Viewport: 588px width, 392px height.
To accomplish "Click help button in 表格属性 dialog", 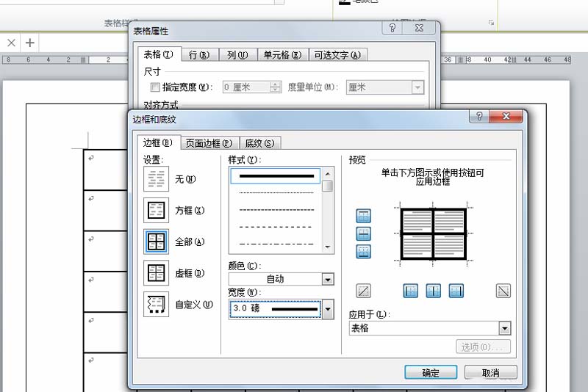I will [392, 28].
